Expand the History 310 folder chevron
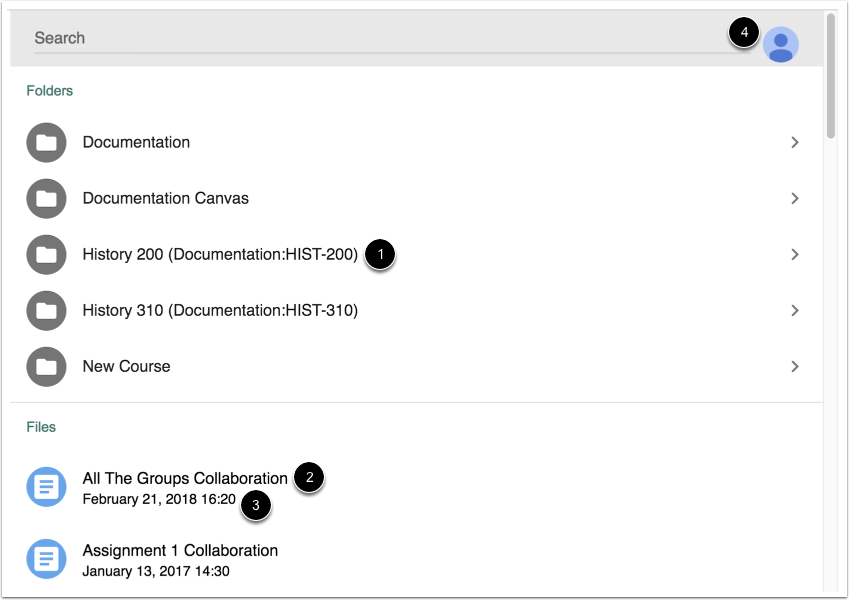 (795, 311)
